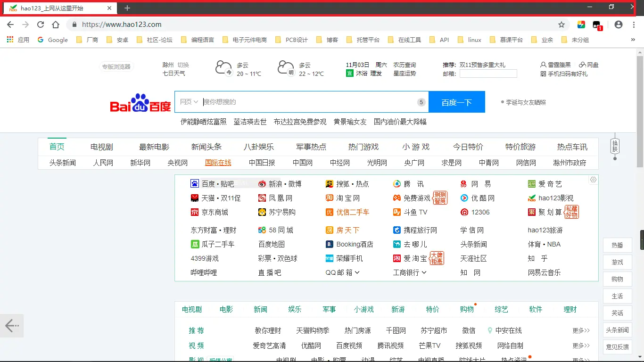Open the Google bookmark
The height and width of the screenshot is (362, 644).
tap(52, 40)
